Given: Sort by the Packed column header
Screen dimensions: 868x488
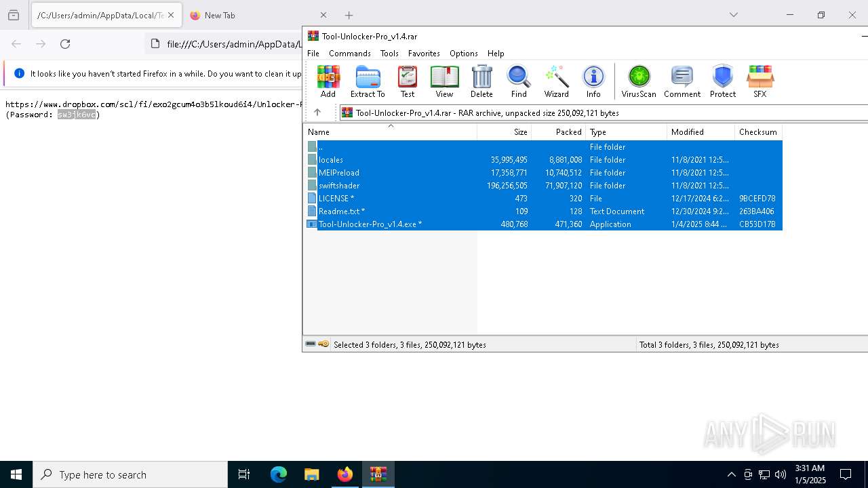Looking at the screenshot, I should point(558,132).
